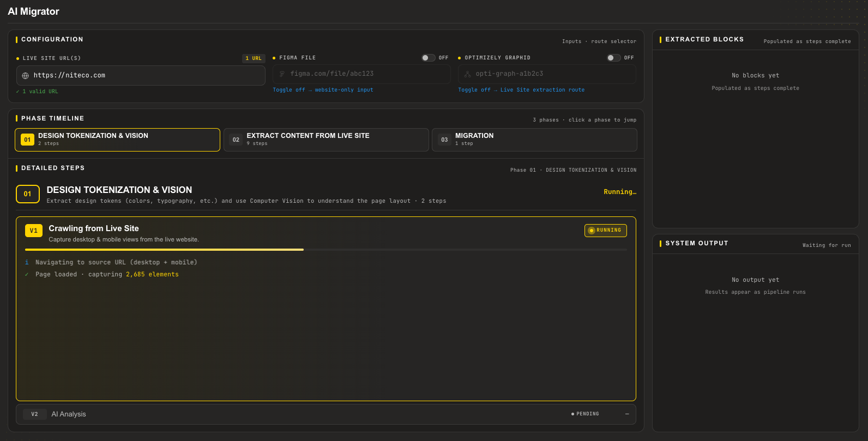The width and height of the screenshot is (868, 441).
Task: Click the No output yet message
Action: coord(755,280)
